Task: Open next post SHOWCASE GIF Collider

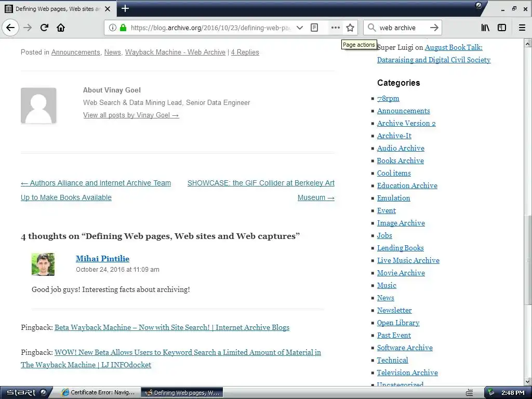Action: pos(261,190)
